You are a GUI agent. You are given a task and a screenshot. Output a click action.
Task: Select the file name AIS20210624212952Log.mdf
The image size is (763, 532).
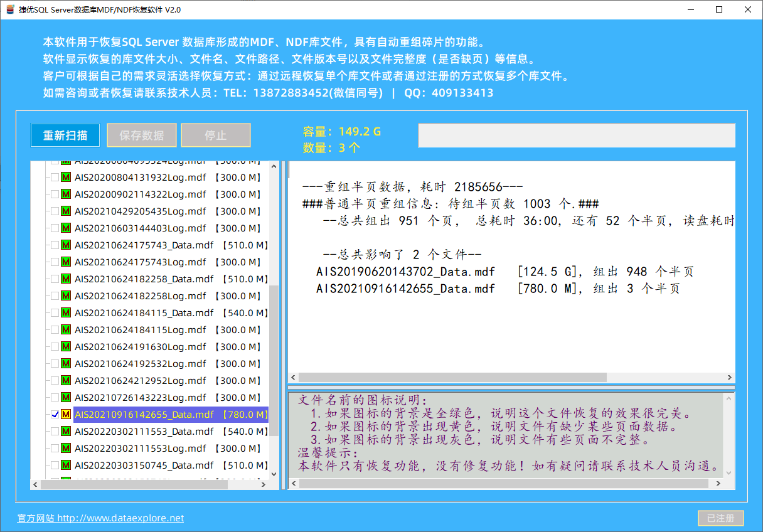[x=141, y=381]
